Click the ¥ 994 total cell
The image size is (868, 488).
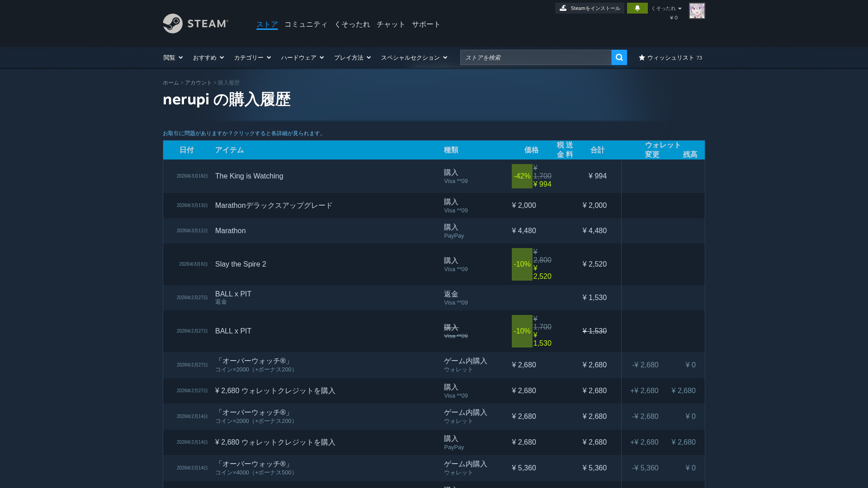coord(598,176)
